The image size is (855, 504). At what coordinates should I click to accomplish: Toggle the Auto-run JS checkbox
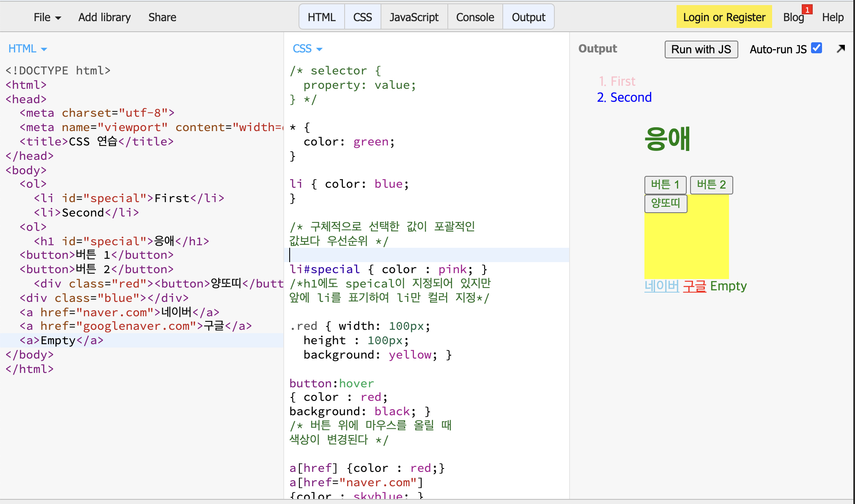tap(817, 48)
